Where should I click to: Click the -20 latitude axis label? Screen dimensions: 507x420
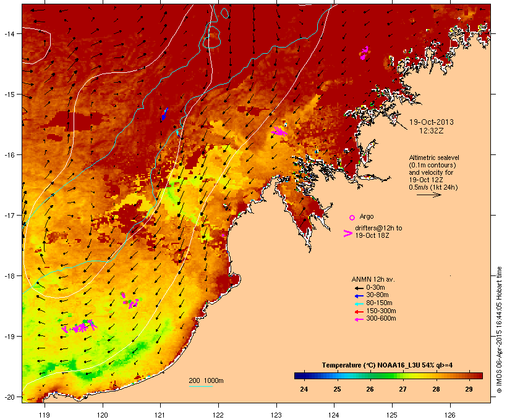(x=9, y=397)
